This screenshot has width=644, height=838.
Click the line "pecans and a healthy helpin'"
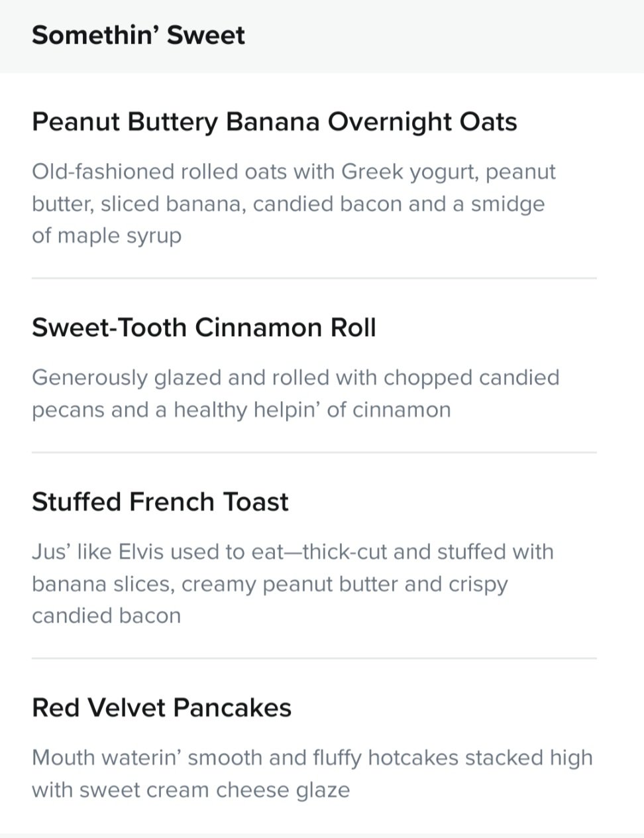pyautogui.click(x=241, y=410)
